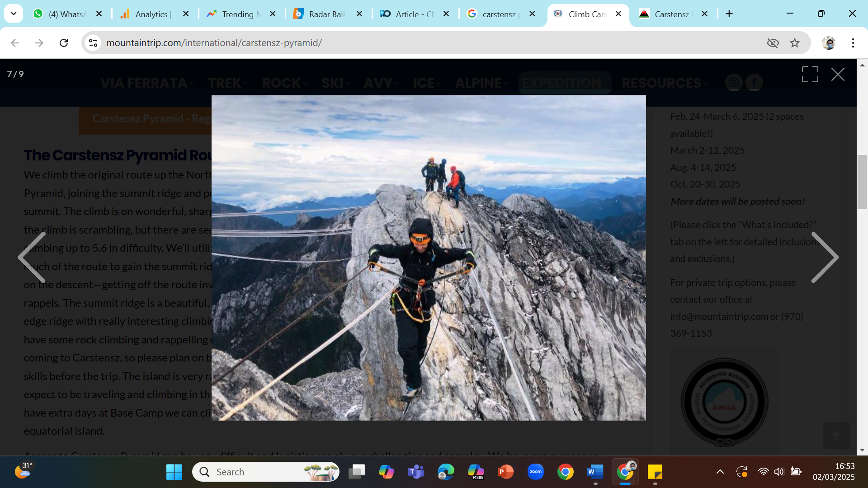The image size is (868, 488).
Task: Expand the EXPEDITION menu
Action: (565, 83)
